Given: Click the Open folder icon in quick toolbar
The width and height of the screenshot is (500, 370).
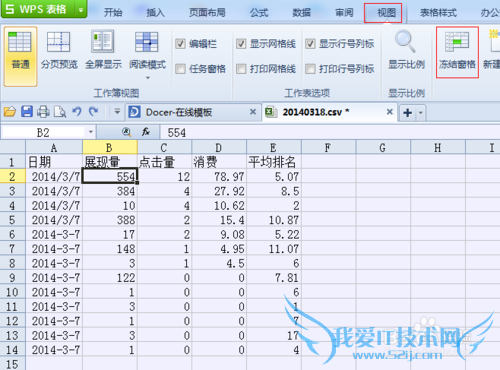Looking at the screenshot, I should (10, 112).
